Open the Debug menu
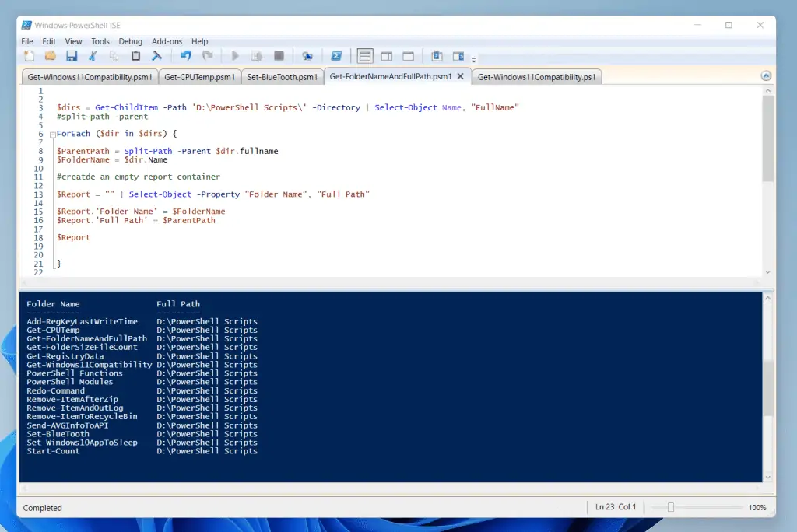The width and height of the screenshot is (797, 532). coord(130,41)
